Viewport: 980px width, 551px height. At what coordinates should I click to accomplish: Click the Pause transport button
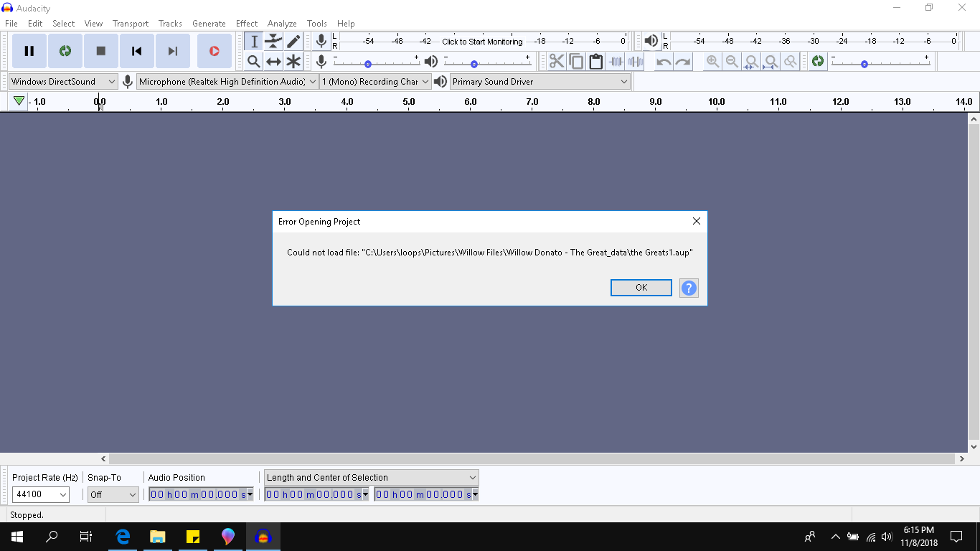pyautogui.click(x=29, y=51)
